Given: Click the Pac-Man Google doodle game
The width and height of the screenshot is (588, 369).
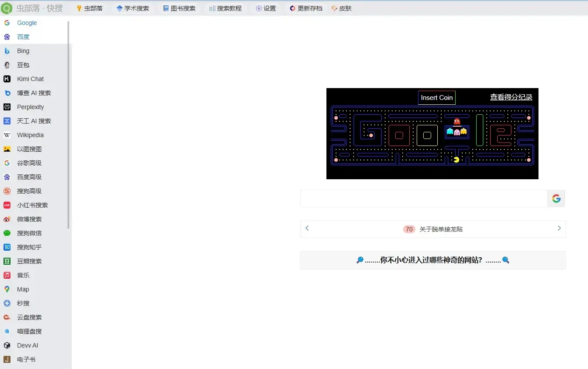Looking at the screenshot, I should click(432, 134).
